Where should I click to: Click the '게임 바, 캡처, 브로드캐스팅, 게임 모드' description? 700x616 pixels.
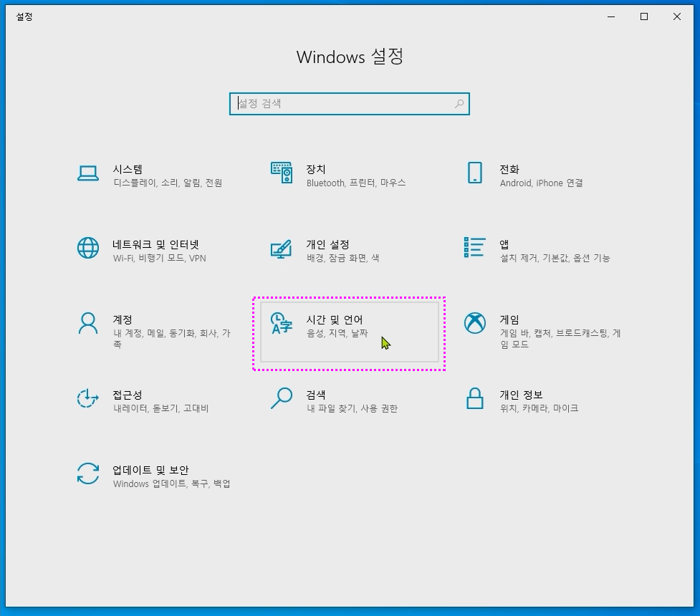[560, 339]
